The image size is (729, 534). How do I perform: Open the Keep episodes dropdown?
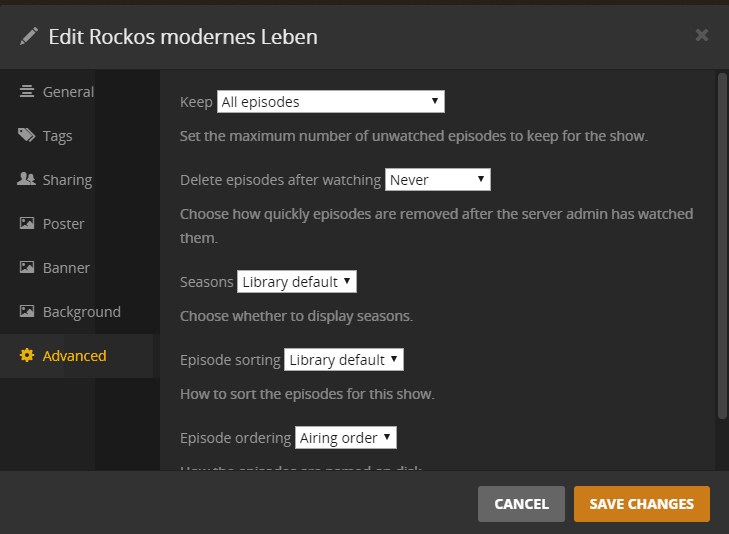330,101
